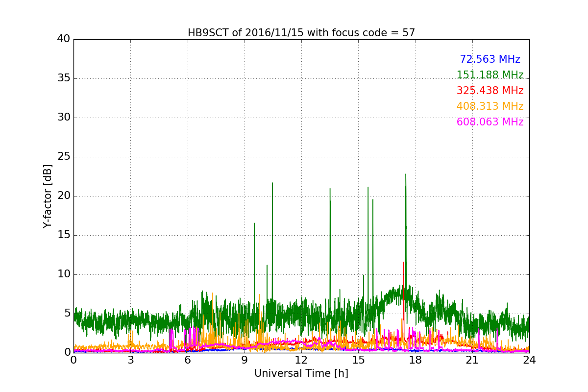Click the green spike peak near 10.5 hours
Screen dimensions: 588x392
272,183
